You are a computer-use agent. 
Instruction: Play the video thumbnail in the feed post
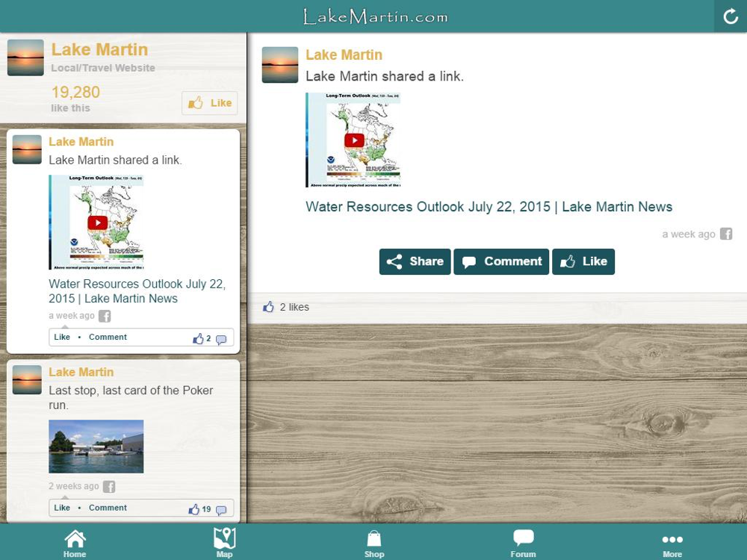pyautogui.click(x=96, y=223)
